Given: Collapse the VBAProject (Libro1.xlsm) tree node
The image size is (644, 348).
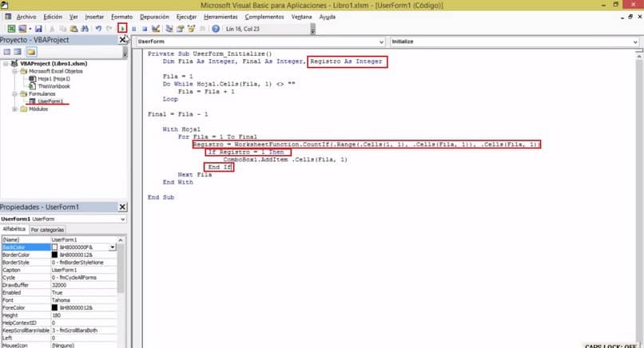Looking at the screenshot, I should click(6, 64).
